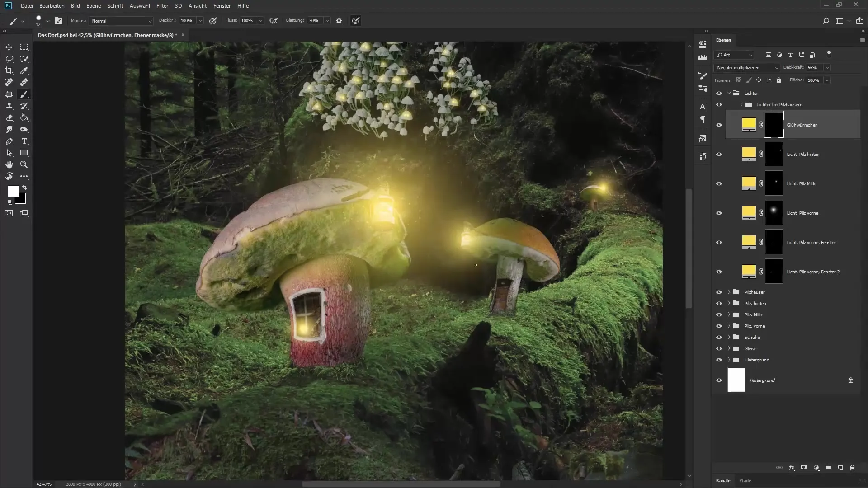Hide the Glühwürmchen layer
Screen dimensions: 868x488
point(719,125)
